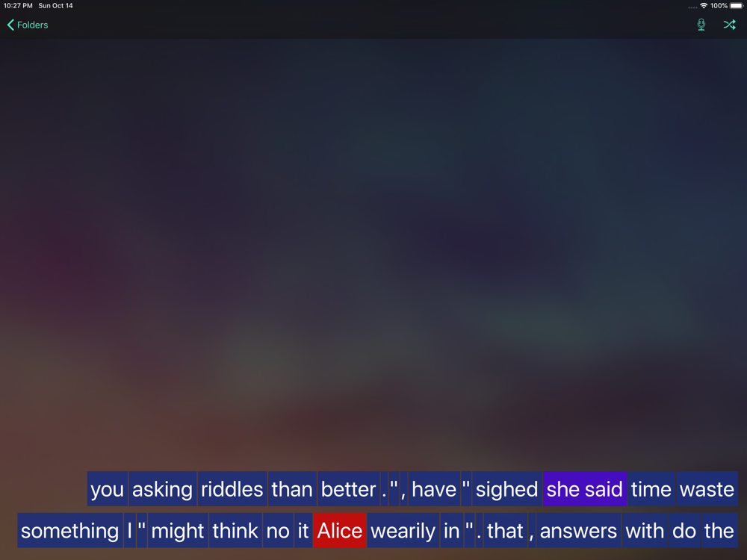Tap the 'sighed' word tile
The height and width of the screenshot is (560, 747).
(x=507, y=489)
